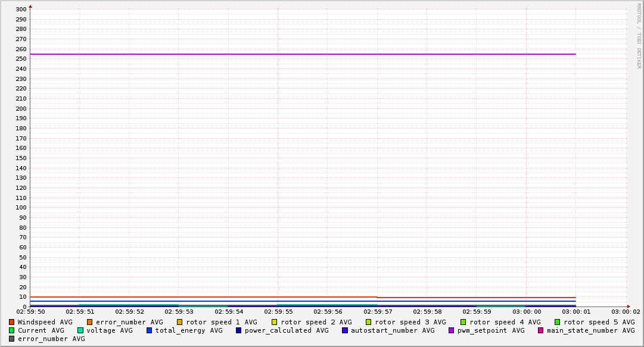The width and height of the screenshot is (644, 347).
Task: Click the rotor speed 5 AVG swatch
Action: pyautogui.click(x=558, y=322)
